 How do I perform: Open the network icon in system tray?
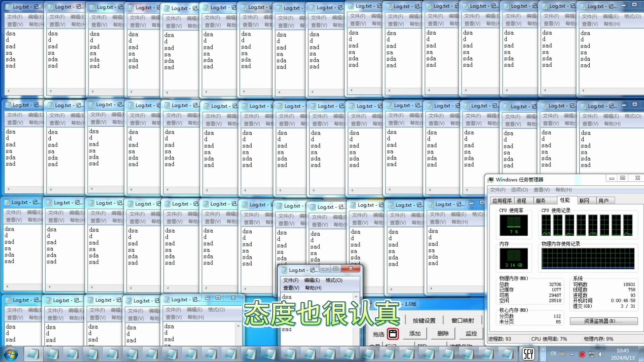(591, 354)
